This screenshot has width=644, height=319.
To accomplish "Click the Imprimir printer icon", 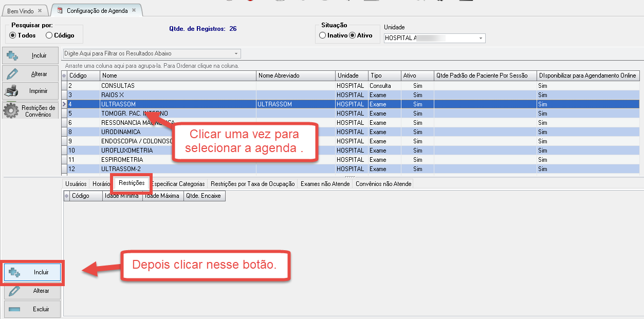I will click(x=12, y=91).
